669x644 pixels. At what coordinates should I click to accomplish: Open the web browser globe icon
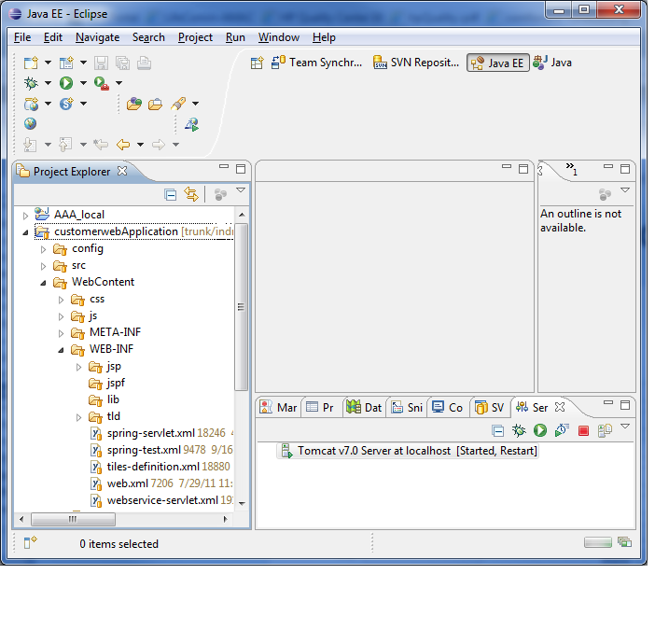pos(30,123)
